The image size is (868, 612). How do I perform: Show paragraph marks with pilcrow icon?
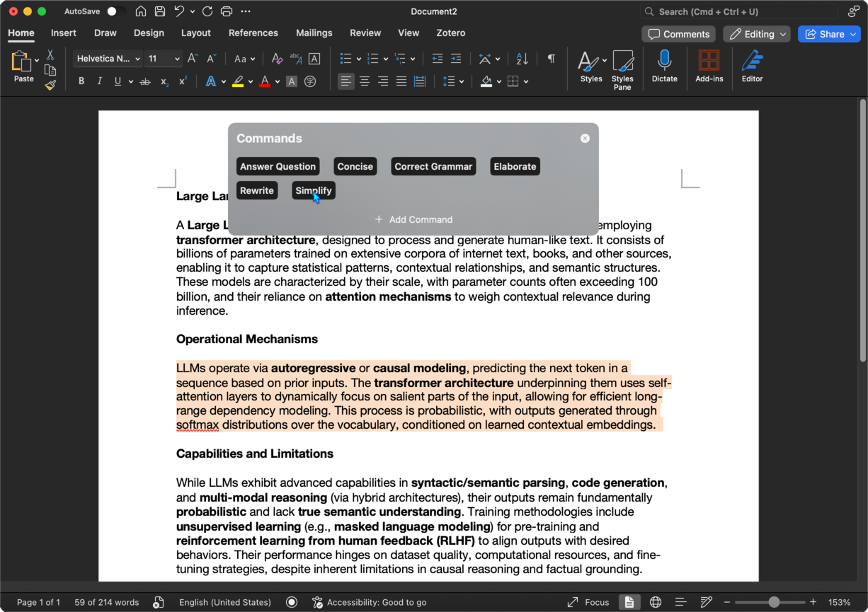[x=551, y=59]
